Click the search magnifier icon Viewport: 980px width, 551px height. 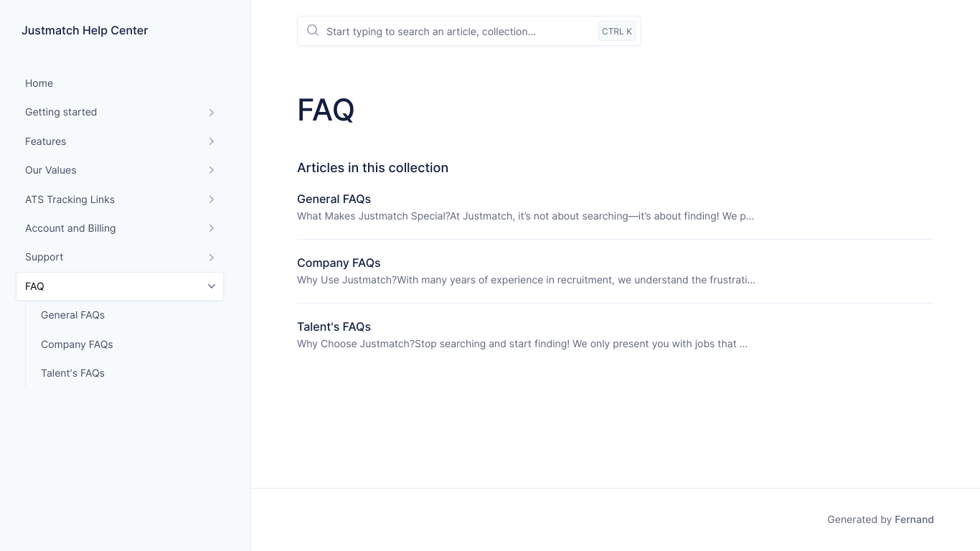[x=313, y=30]
